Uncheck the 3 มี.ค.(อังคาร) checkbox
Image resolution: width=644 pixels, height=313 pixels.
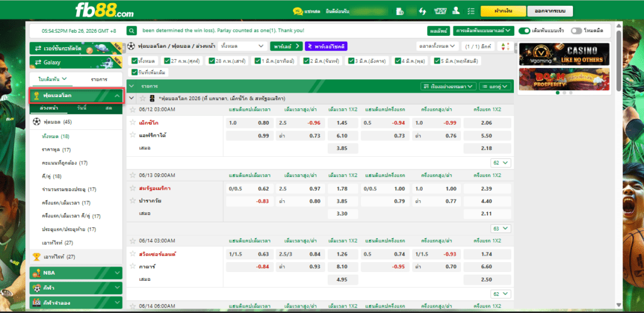pyautogui.click(x=352, y=61)
